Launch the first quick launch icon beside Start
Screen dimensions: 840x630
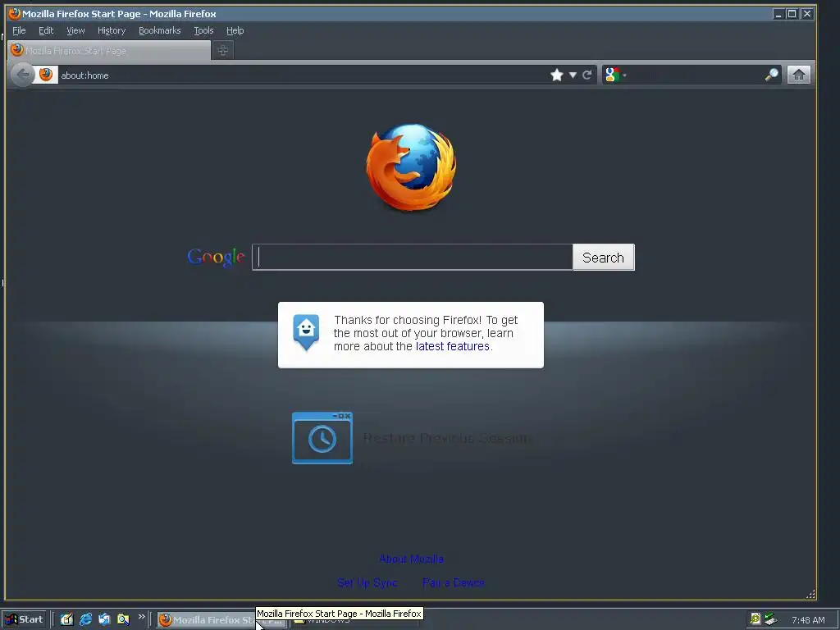(66, 620)
